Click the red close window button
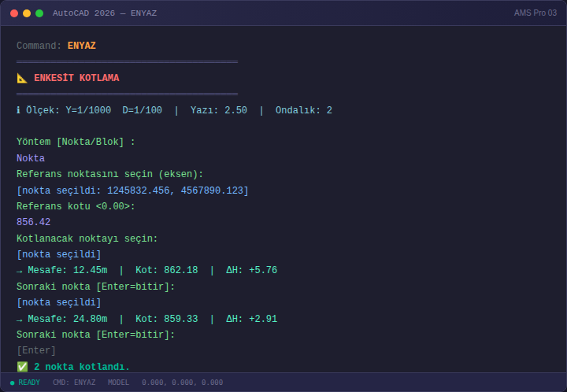 coord(14,13)
